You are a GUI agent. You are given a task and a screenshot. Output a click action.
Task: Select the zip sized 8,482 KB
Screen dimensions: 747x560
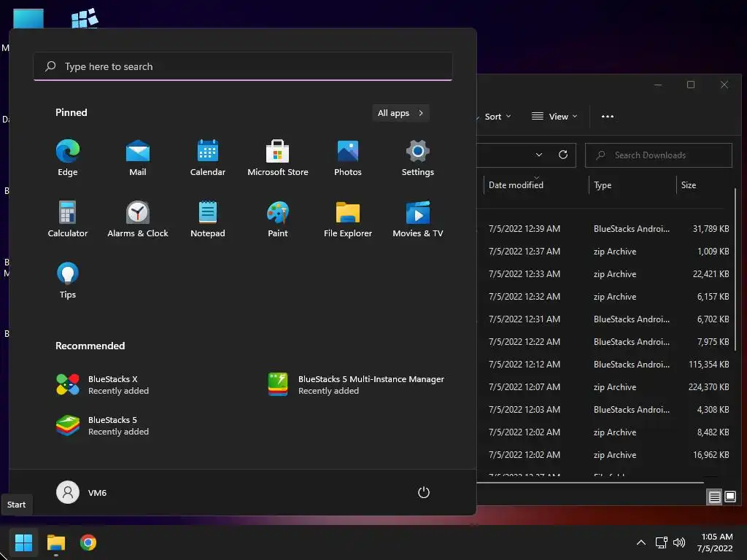coord(605,432)
